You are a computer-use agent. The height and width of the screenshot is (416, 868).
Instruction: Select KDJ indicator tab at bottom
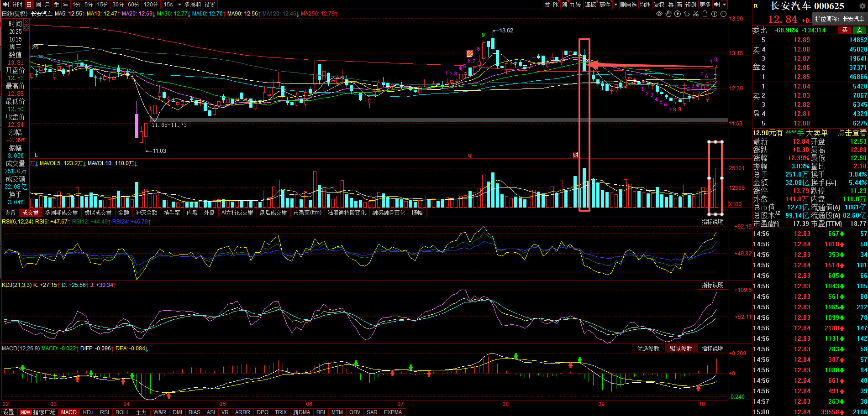[88, 412]
